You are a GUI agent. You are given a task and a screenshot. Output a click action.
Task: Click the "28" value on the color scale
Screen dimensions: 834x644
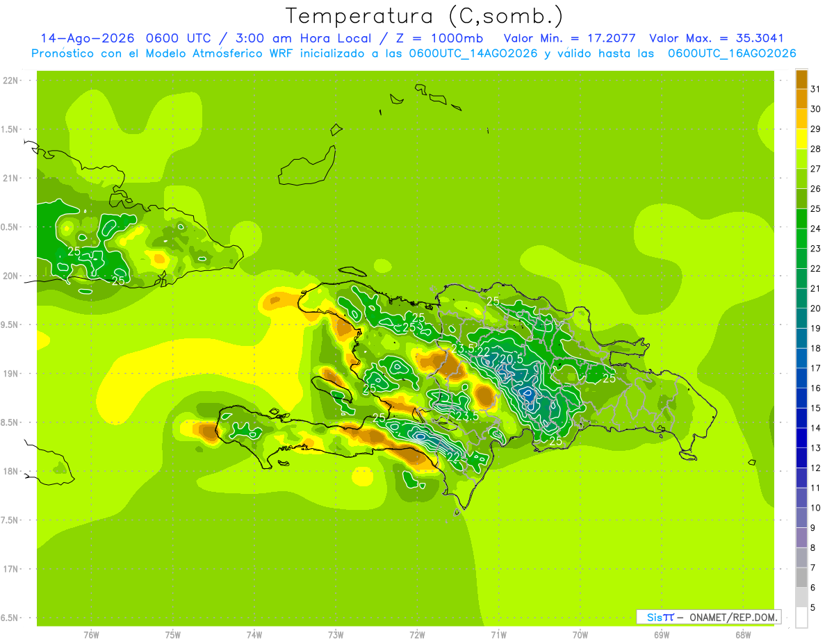(x=815, y=149)
